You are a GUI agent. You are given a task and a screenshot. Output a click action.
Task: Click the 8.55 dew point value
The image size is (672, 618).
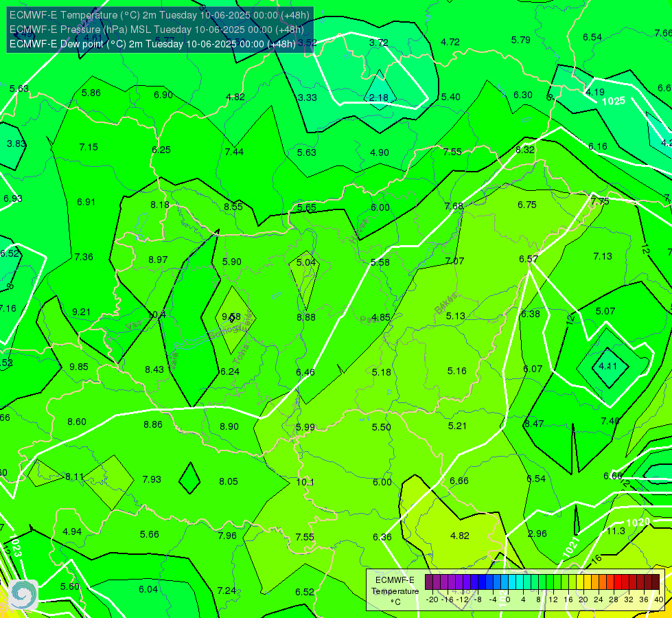[x=233, y=207]
